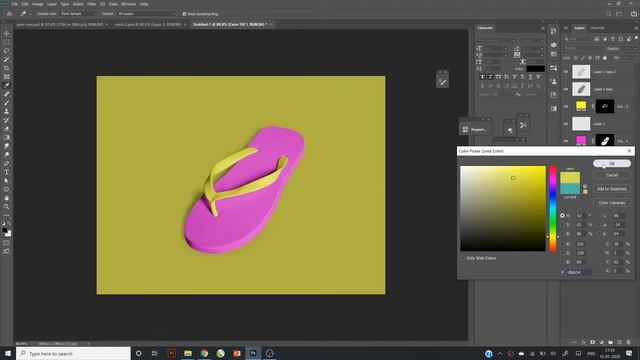Image resolution: width=640 pixels, height=360 pixels.
Task: Open File Explorer from the taskbar
Action: (x=188, y=353)
